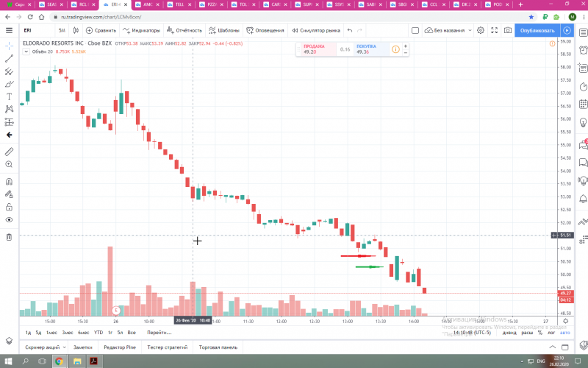Viewport: 588px width, 368px height.
Task: Click the red order line on chart
Action: (x=358, y=255)
